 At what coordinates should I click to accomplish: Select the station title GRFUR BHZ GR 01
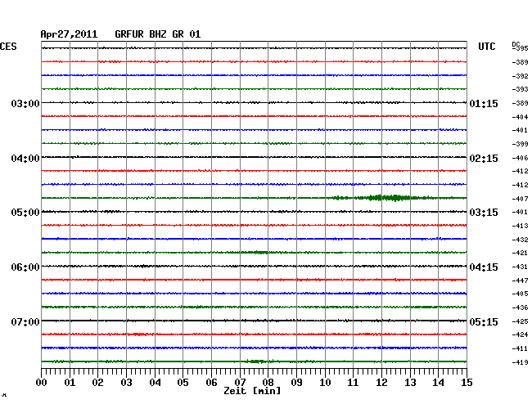(x=158, y=34)
